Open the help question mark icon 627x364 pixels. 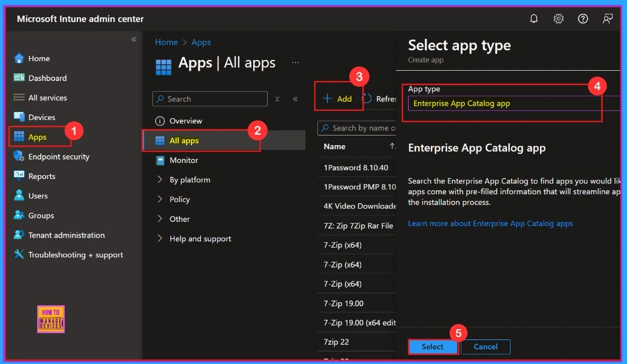point(583,19)
